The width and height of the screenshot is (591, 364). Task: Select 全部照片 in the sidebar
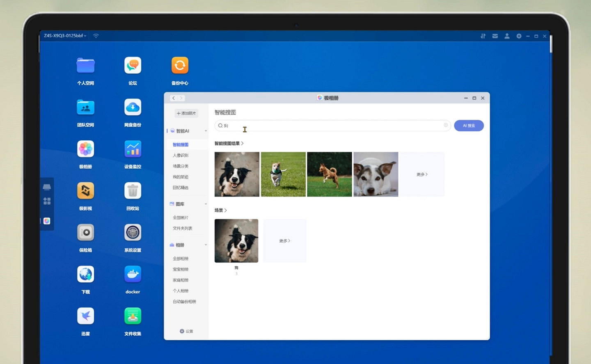[x=181, y=217]
